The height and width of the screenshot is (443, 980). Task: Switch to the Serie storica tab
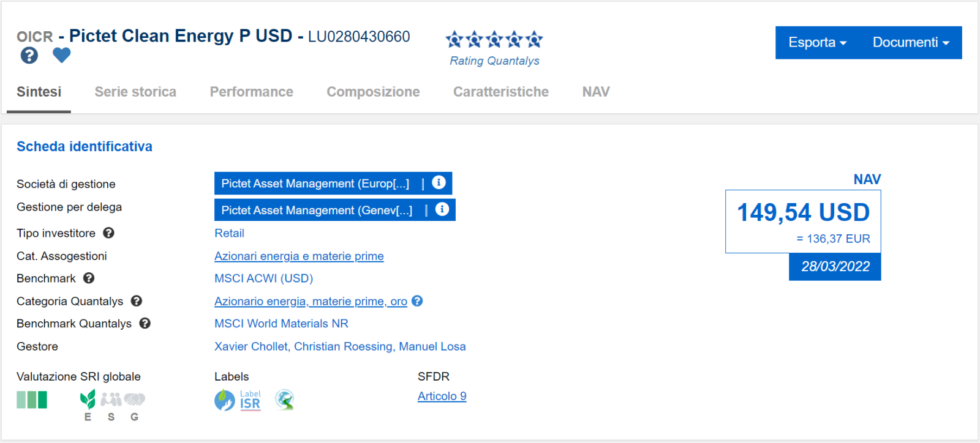(x=135, y=92)
